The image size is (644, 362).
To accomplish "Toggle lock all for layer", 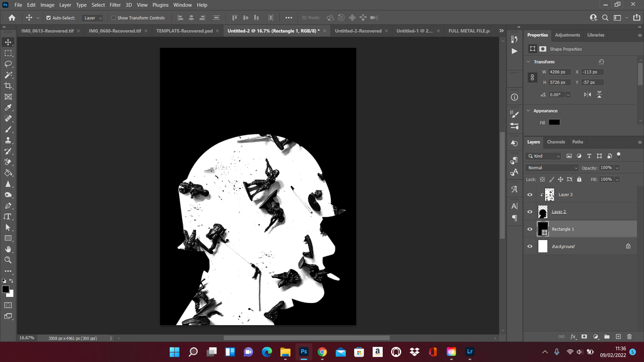I will (579, 180).
